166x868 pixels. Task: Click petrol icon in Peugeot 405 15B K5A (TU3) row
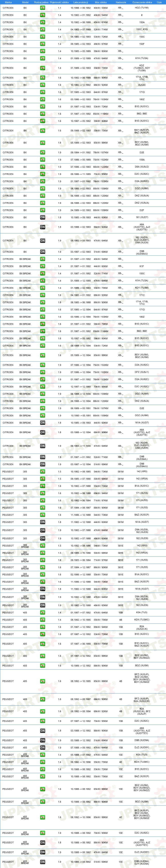[x=42, y=613]
